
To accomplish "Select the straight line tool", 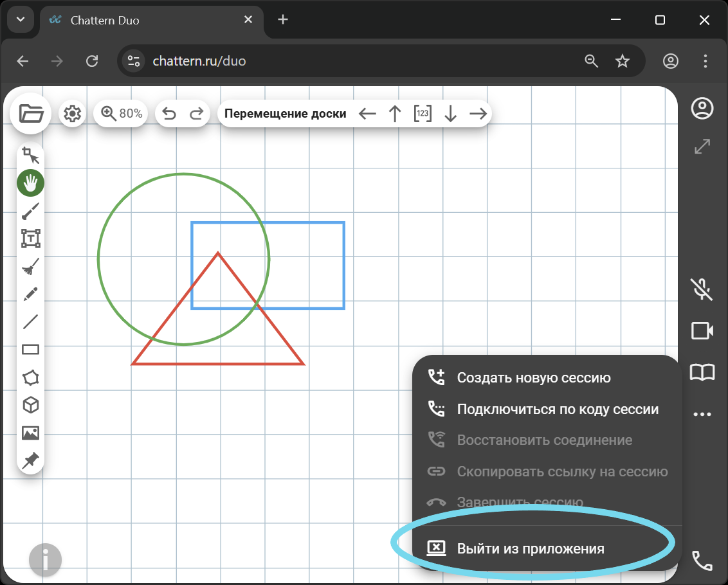I will point(30,321).
